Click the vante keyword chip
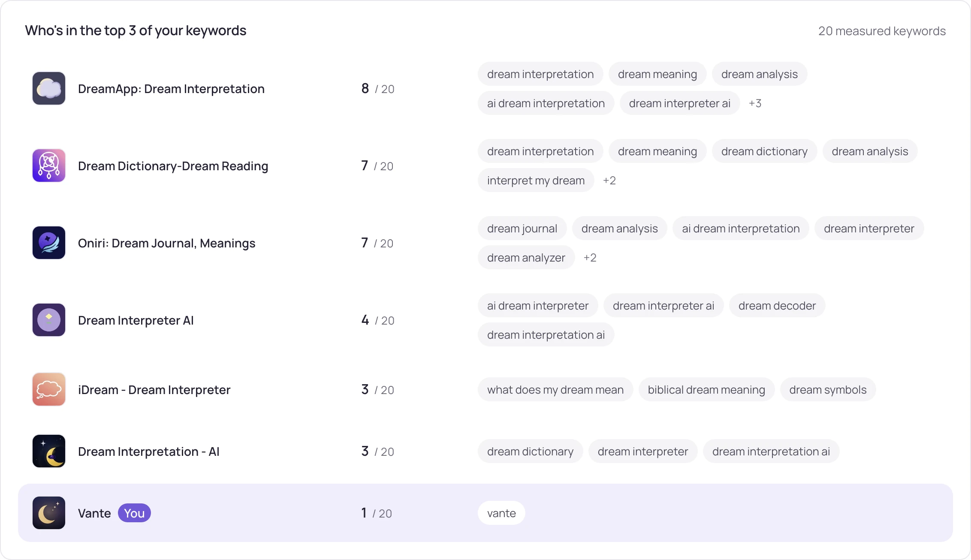The height and width of the screenshot is (560, 971). (501, 513)
